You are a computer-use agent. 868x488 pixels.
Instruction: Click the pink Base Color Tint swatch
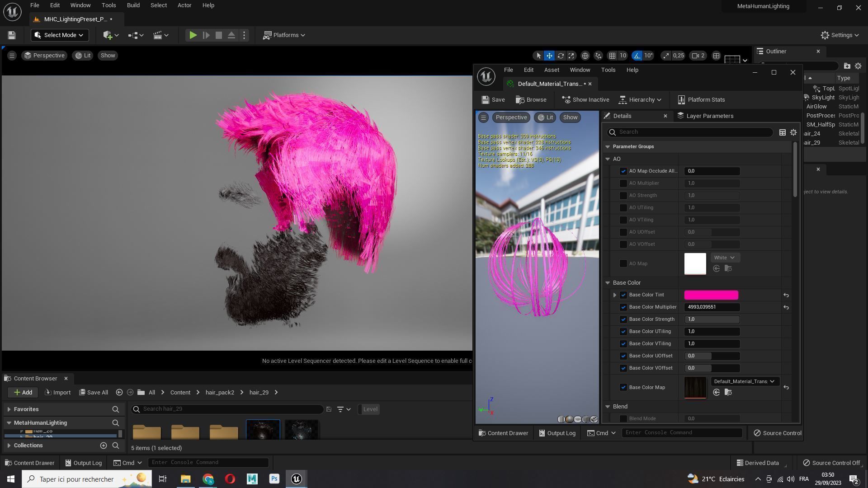711,295
